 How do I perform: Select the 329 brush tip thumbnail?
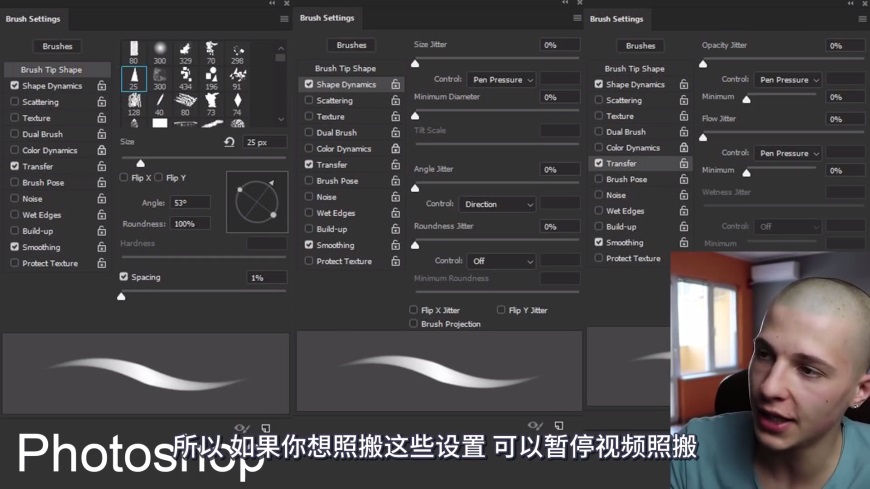coord(185,53)
